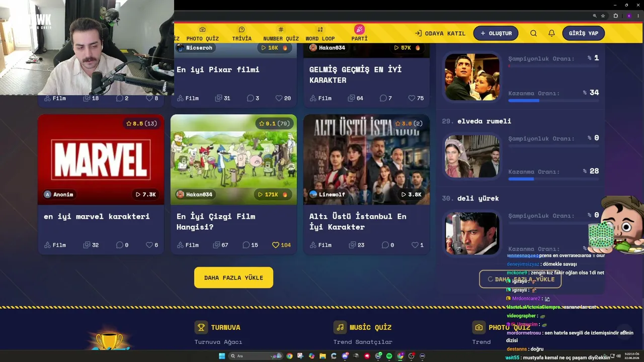Like the en iyi marvel karakteri quiz

pyautogui.click(x=152, y=245)
